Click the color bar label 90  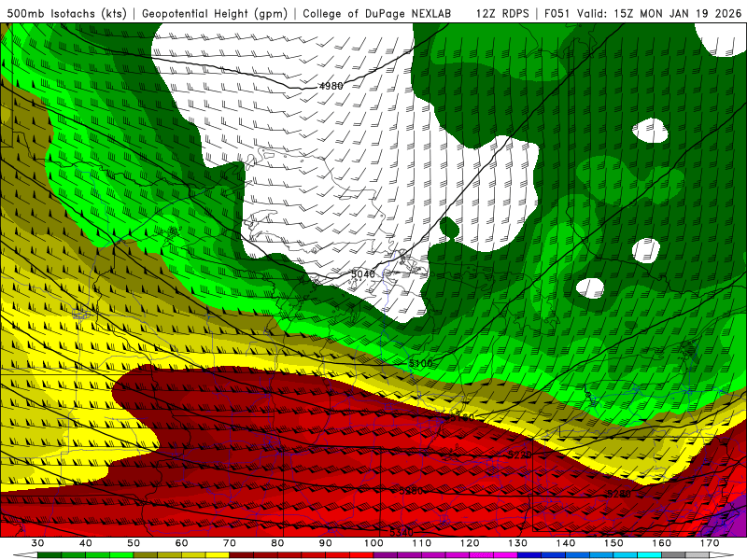click(x=326, y=543)
